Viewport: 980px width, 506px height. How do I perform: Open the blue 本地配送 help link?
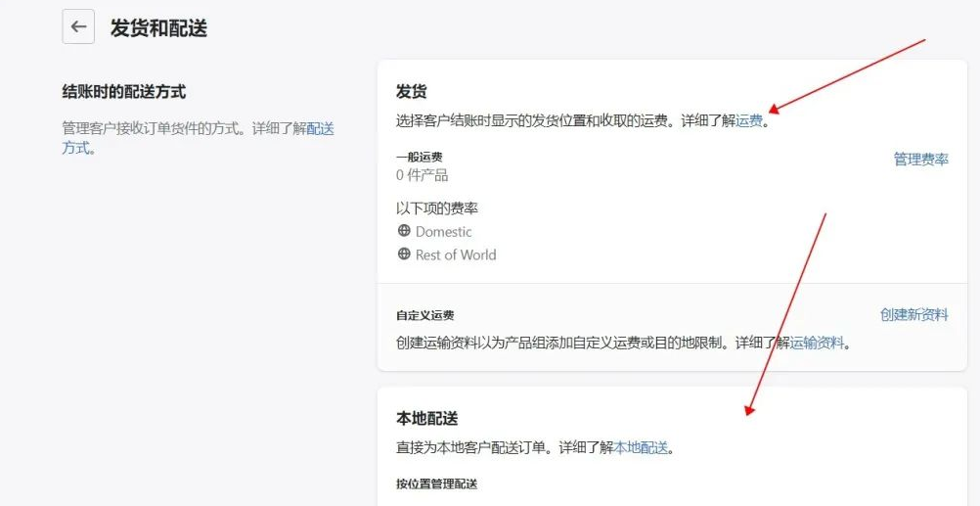(642, 447)
